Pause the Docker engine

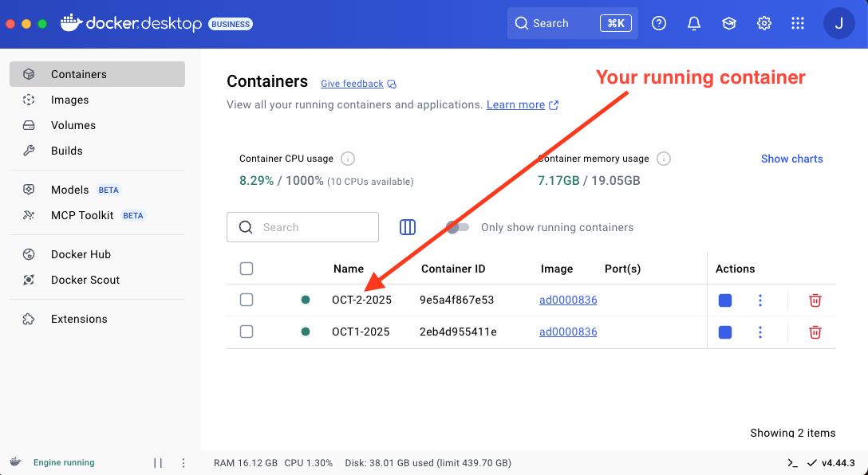pyautogui.click(x=158, y=463)
